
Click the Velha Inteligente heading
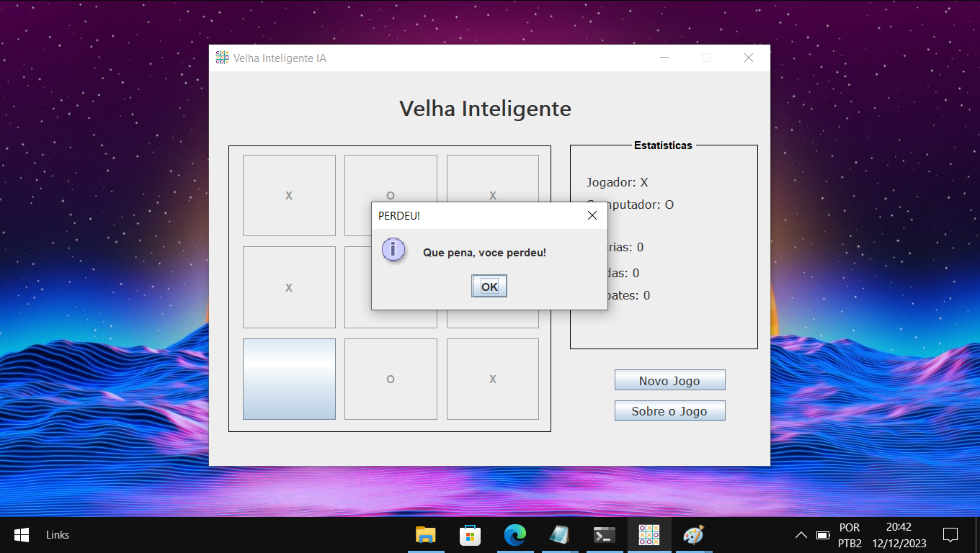(485, 109)
